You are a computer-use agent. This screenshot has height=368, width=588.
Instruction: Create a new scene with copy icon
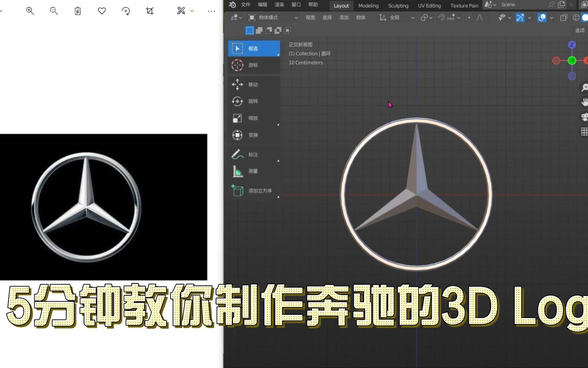561,4
